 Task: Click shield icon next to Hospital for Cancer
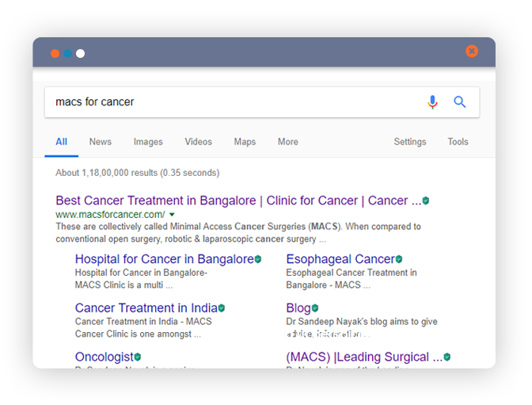point(258,259)
